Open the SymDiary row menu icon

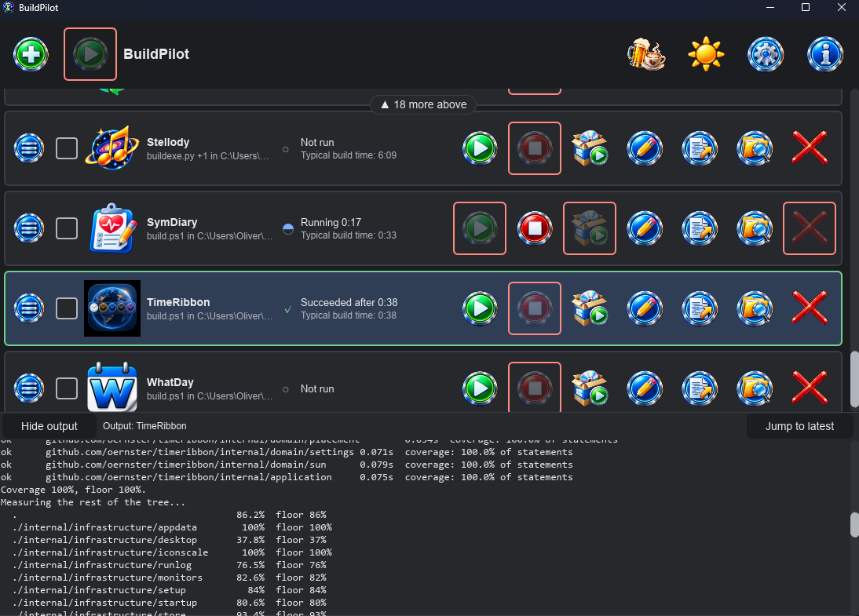(x=29, y=228)
